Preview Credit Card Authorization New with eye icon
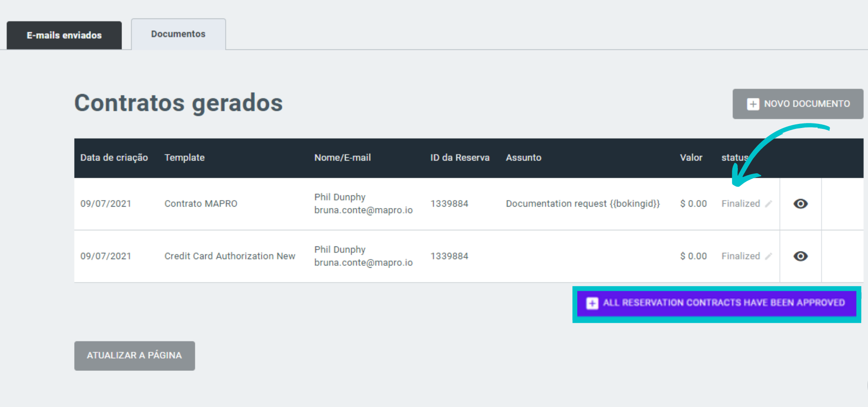Viewport: 868px width, 407px height. 800,256
